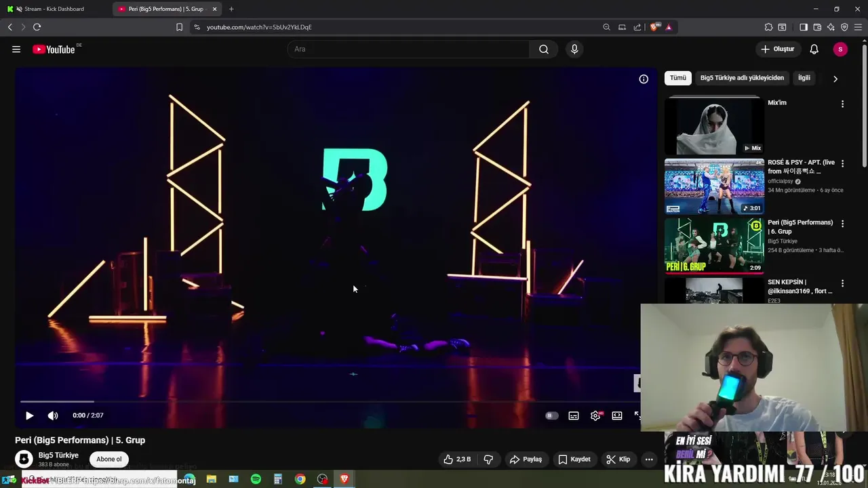Open more actions menu under video
The height and width of the screenshot is (488, 868).
coord(649,460)
